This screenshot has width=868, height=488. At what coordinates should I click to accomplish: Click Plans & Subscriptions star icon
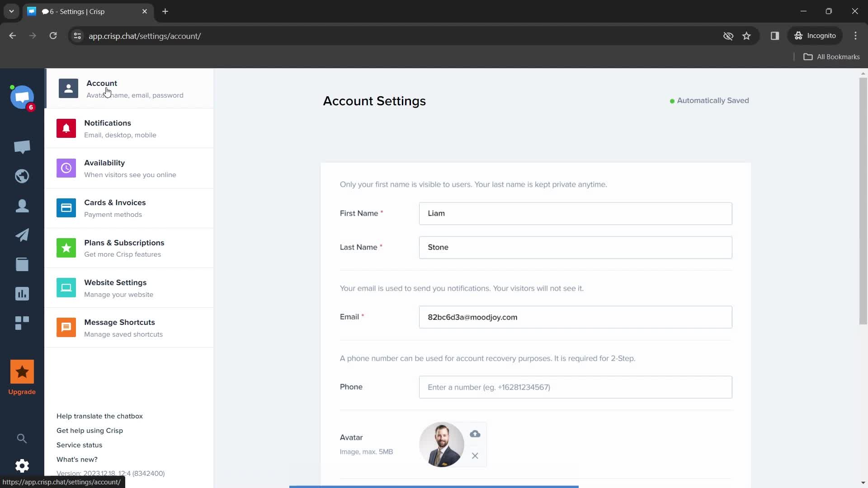66,248
